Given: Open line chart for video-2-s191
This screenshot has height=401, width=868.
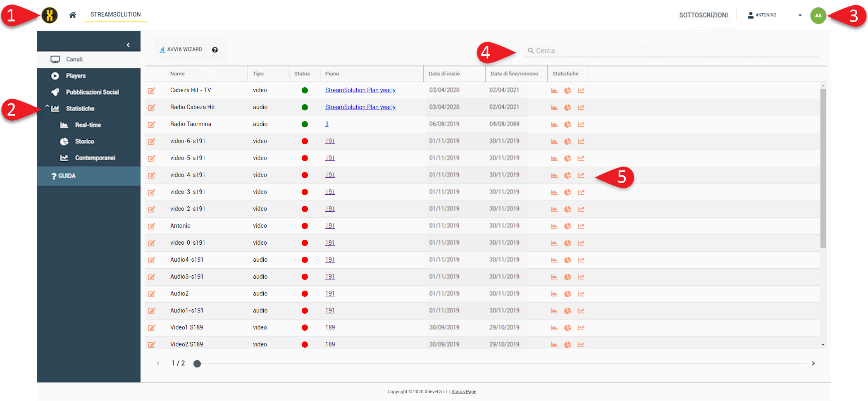Looking at the screenshot, I should click(x=581, y=209).
